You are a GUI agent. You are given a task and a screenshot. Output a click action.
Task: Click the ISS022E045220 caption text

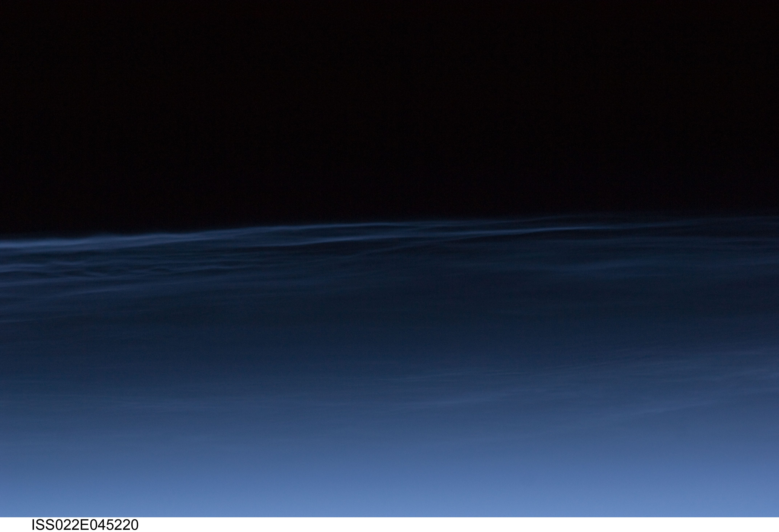pyautogui.click(x=85, y=525)
